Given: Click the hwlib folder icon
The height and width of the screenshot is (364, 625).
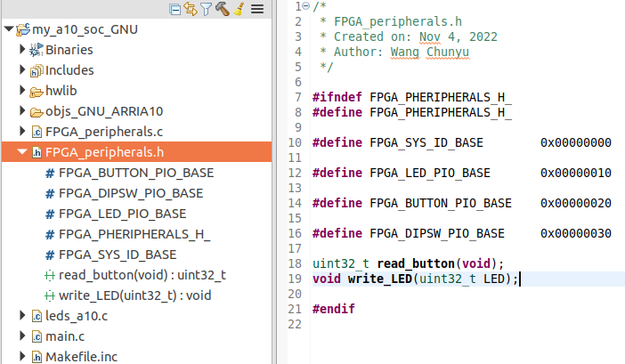Looking at the screenshot, I should 37,92.
